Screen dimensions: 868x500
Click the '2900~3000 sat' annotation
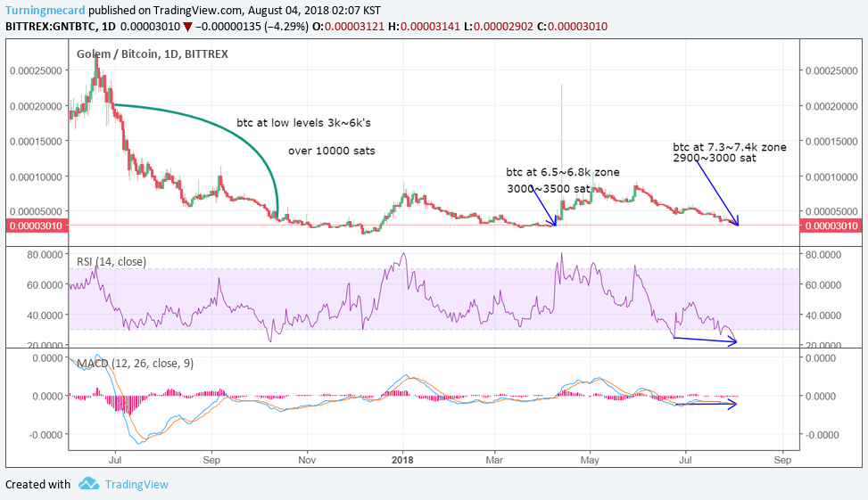click(714, 158)
